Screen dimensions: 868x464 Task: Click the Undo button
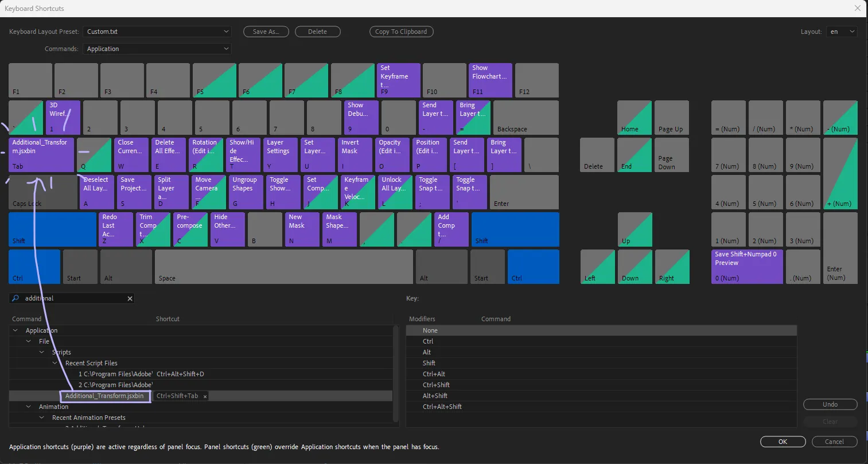(x=830, y=404)
